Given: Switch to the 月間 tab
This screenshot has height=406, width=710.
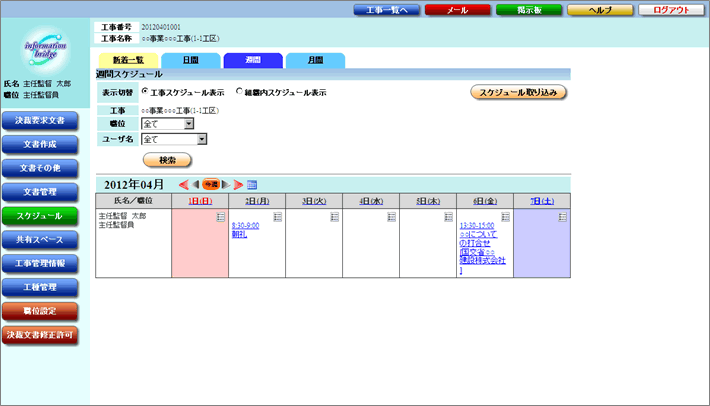Looking at the screenshot, I should pos(315,60).
